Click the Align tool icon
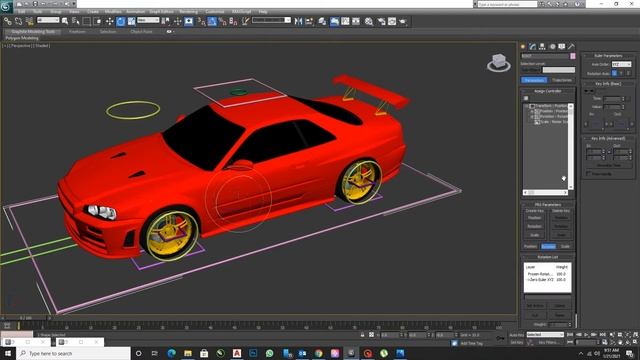Image resolution: width=640 pixels, height=360 pixels. pyautogui.click(x=309, y=21)
